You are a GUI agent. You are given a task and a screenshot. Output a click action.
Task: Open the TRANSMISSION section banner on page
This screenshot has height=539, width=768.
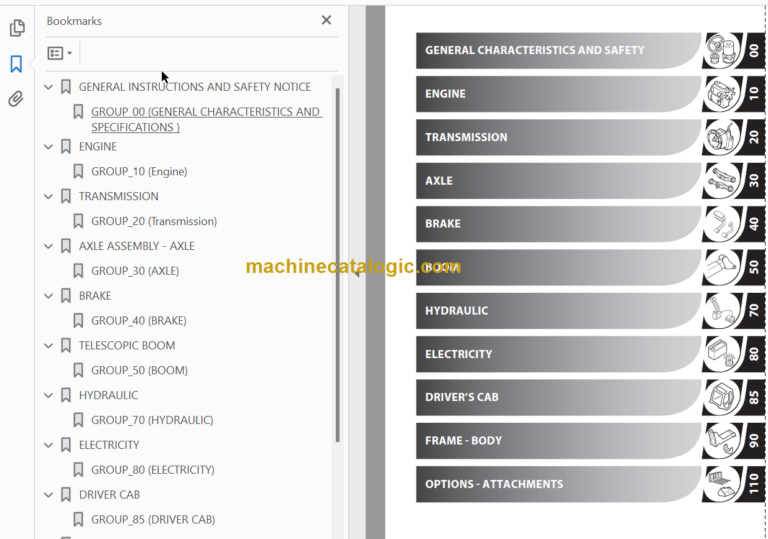click(558, 137)
